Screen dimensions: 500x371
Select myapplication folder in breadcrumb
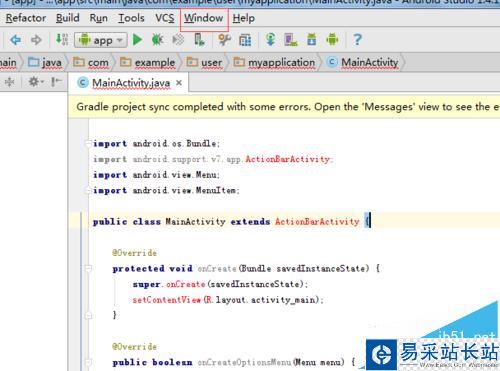(274, 62)
